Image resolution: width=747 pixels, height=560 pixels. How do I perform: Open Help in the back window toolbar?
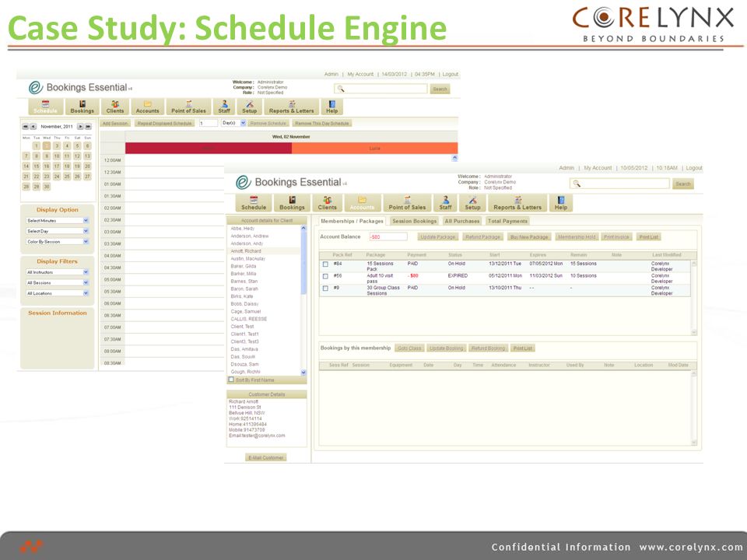click(332, 107)
